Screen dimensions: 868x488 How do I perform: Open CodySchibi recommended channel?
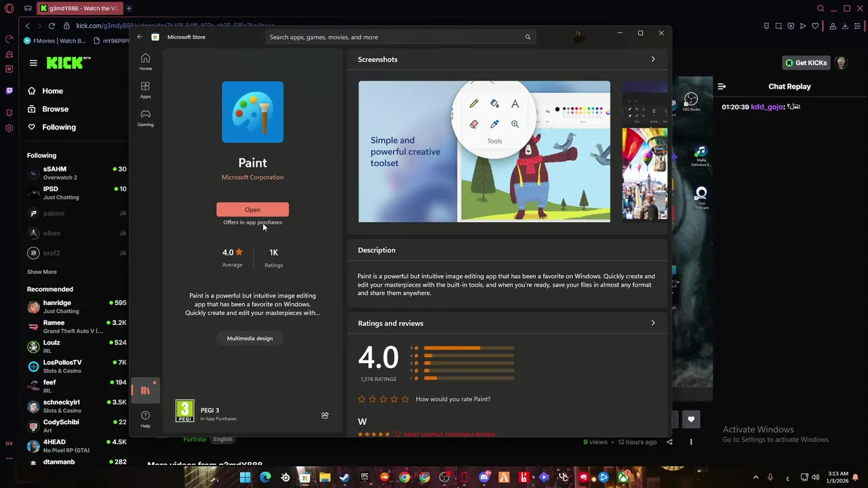click(x=77, y=426)
